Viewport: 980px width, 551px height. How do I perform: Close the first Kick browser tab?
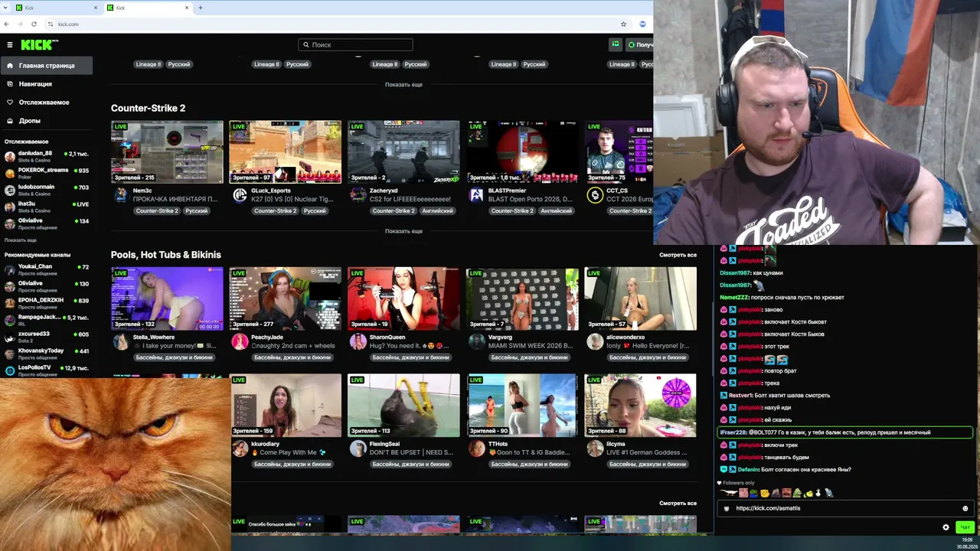(x=96, y=8)
